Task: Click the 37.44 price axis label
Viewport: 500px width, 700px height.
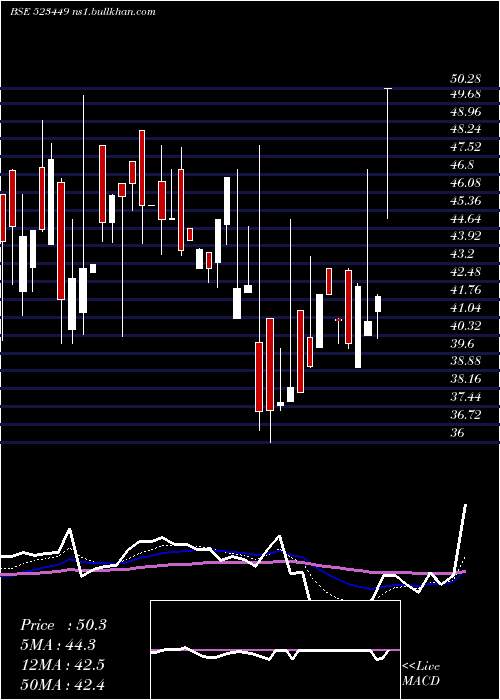Action: click(x=466, y=396)
